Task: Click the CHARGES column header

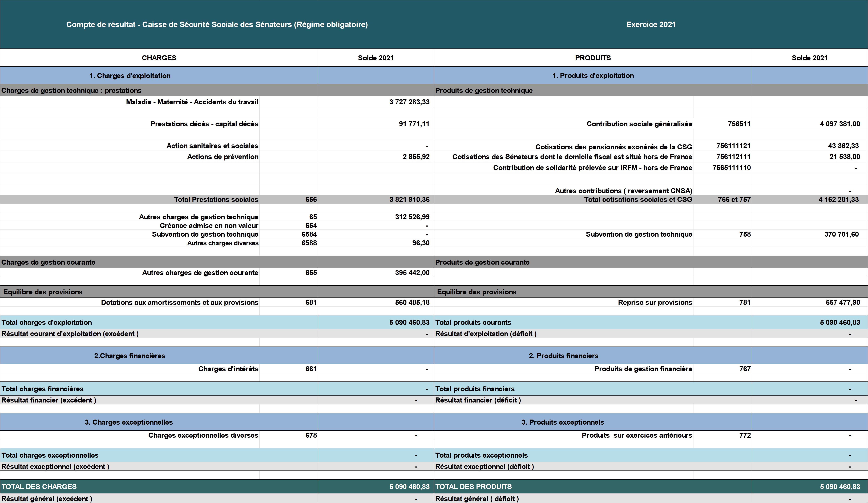Action: click(x=159, y=58)
